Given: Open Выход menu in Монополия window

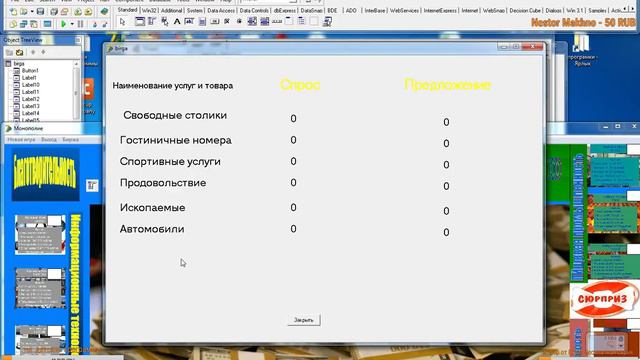Looking at the screenshot, I should (x=49, y=140).
